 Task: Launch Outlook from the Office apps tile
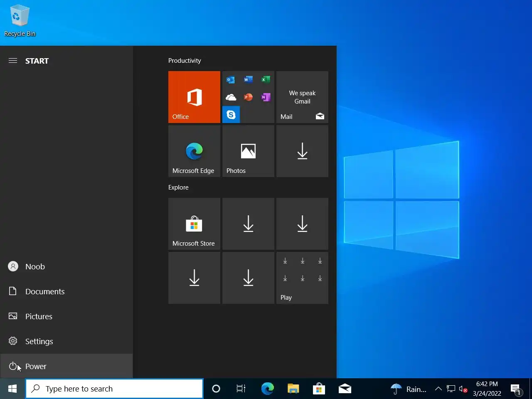point(231,79)
